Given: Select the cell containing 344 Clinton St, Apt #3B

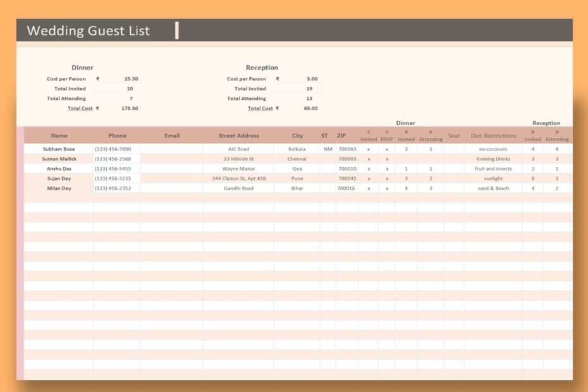Looking at the screenshot, I should pyautogui.click(x=240, y=178).
